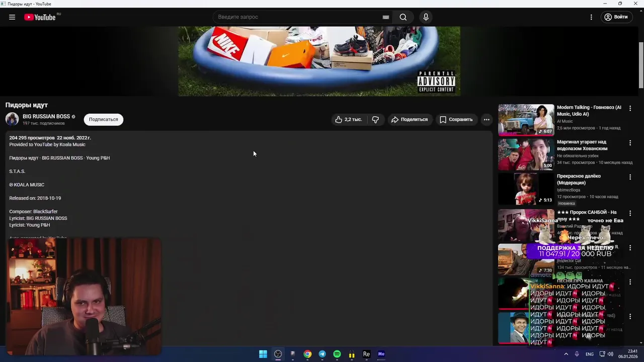This screenshot has width=644, height=362.
Task: Open the "Прекрасное далёко" video thumbnail
Action: click(x=526, y=189)
